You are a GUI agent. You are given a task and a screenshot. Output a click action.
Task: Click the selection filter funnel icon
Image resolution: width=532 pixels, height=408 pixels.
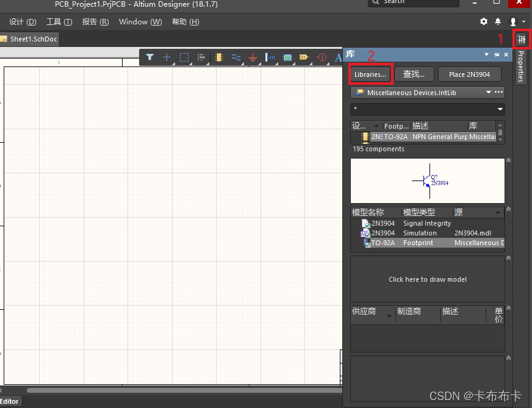point(149,57)
